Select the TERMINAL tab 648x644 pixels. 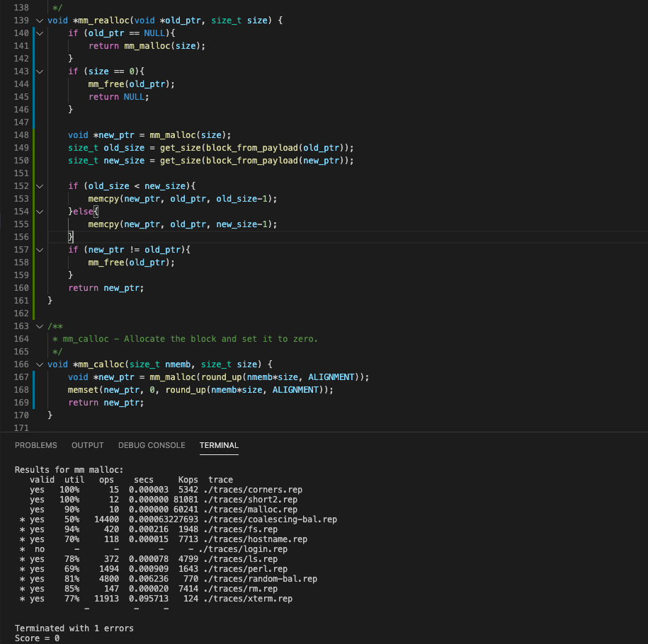[x=219, y=445]
